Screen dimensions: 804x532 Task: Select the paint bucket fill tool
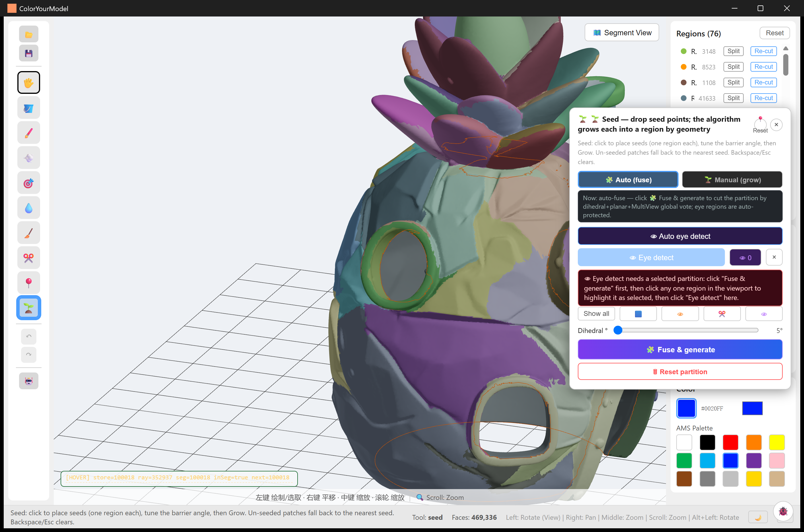[x=28, y=108]
